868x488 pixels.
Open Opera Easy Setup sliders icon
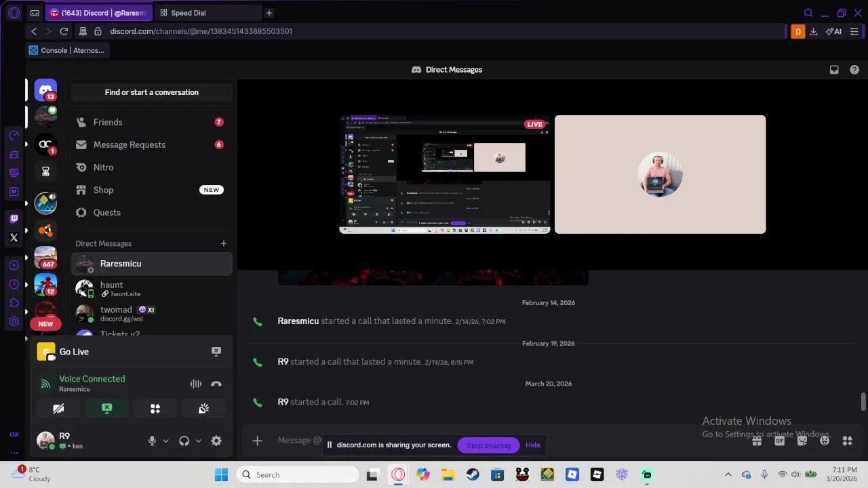(x=854, y=31)
